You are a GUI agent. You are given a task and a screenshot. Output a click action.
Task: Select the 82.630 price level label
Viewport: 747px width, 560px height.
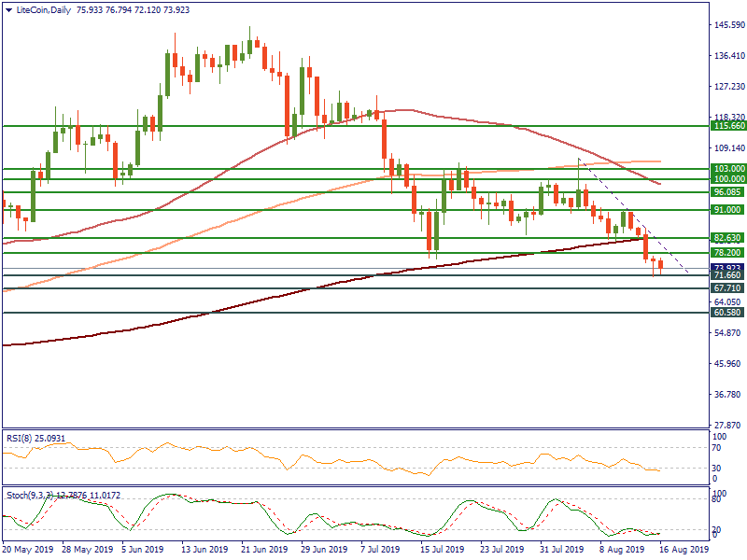tap(728, 238)
